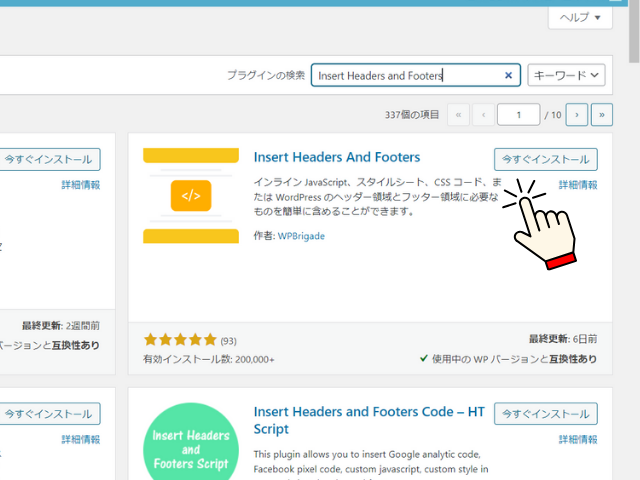Open 詳細情報 for Insert Headers and Footers Code

577,439
